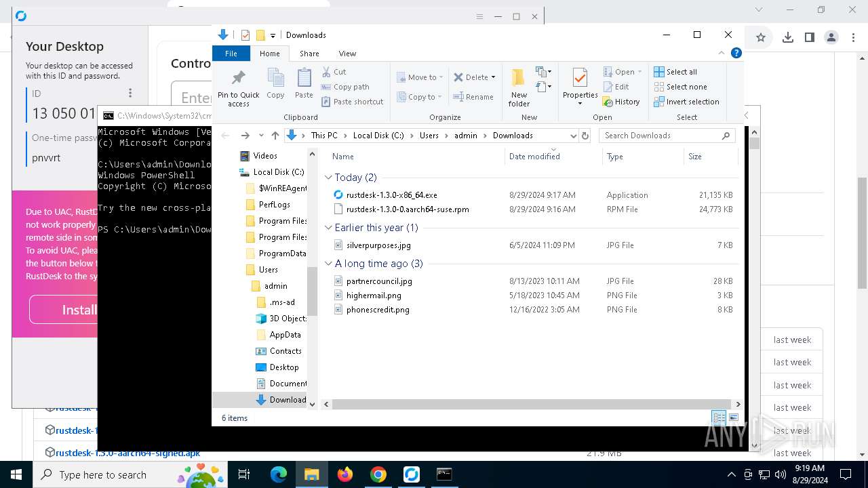The image size is (868, 488).
Task: Switch to details view button
Action: click(719, 418)
